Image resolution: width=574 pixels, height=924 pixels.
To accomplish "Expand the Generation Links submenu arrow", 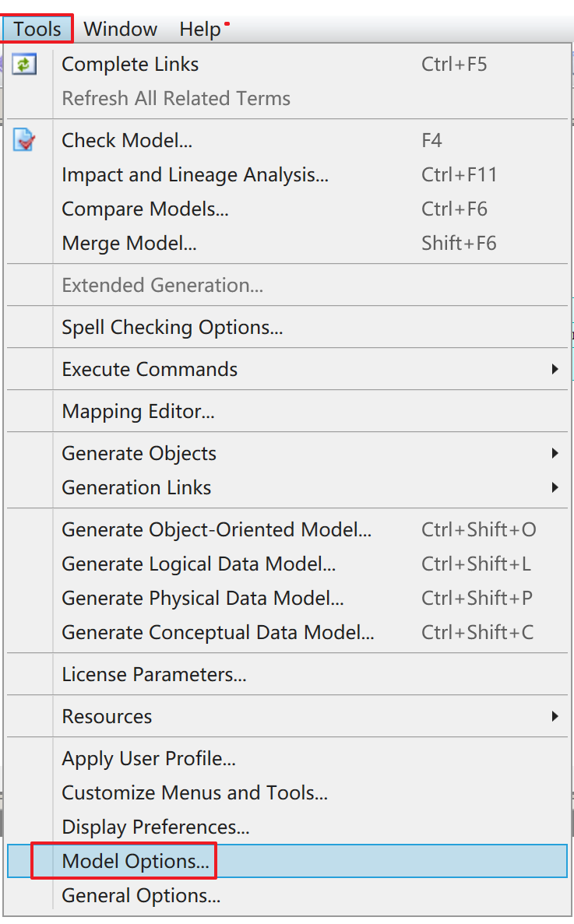I will point(555,488).
